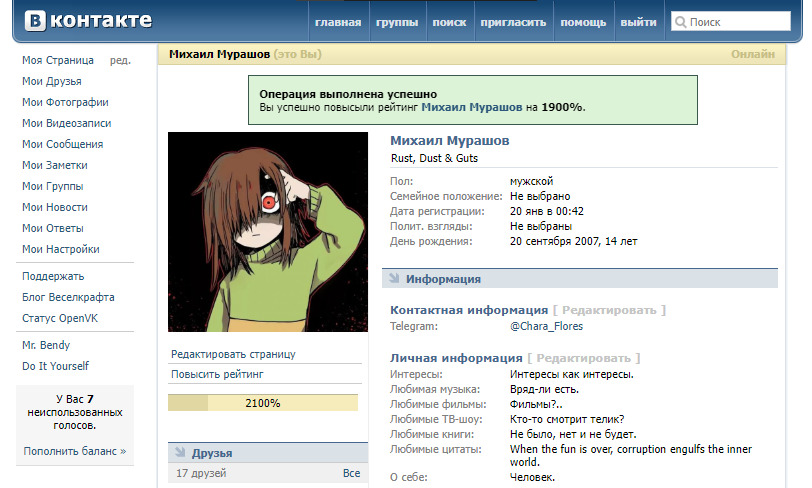Click the Вряд-ли есть. music value
Image resolution: width=812 pixels, height=488 pixels.
pyautogui.click(x=544, y=389)
